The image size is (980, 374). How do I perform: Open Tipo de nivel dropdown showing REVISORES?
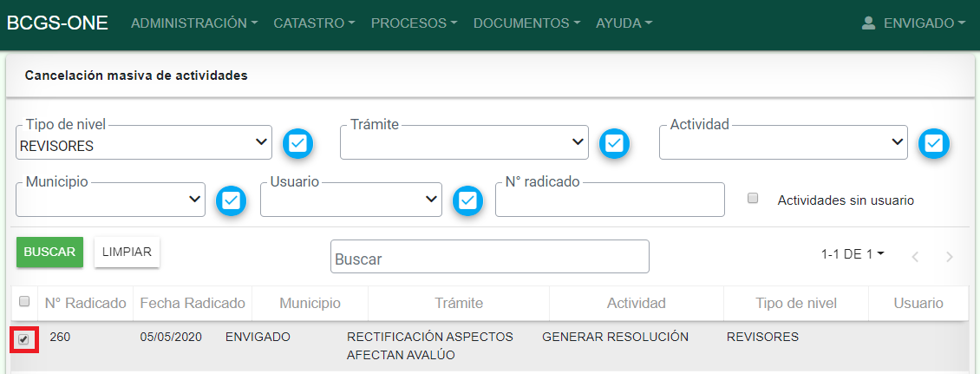point(144,144)
